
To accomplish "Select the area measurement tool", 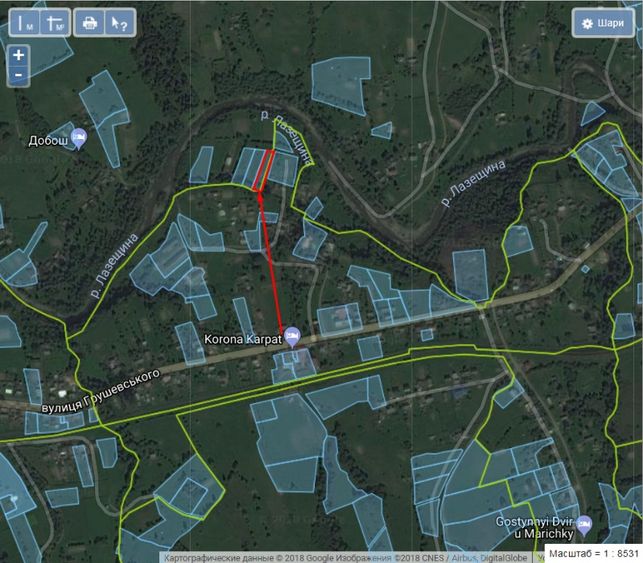I will pyautogui.click(x=55, y=22).
